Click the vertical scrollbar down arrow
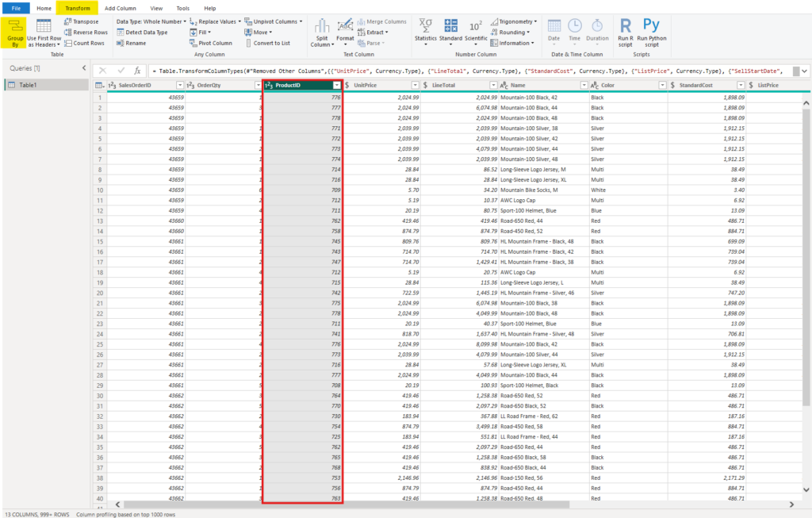The height and width of the screenshot is (518, 812). [x=806, y=489]
